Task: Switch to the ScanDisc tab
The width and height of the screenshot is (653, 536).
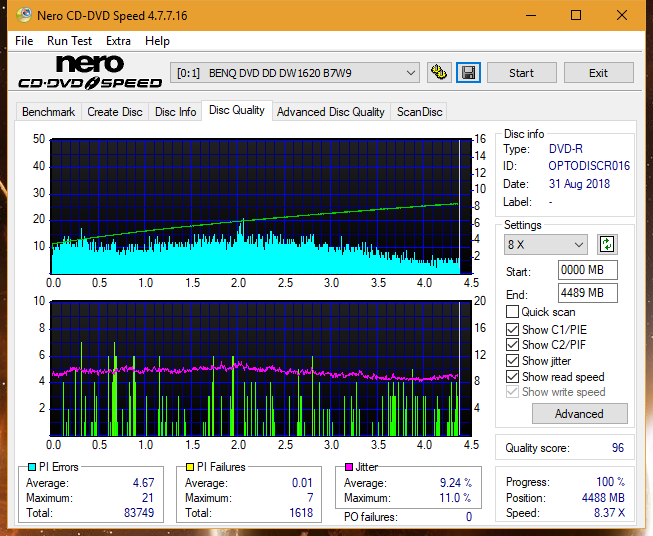Action: (x=419, y=112)
